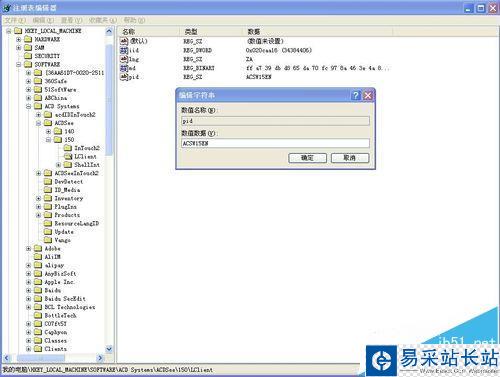Expand the 140 key
This screenshot has height=377, width=500.
coord(49,131)
